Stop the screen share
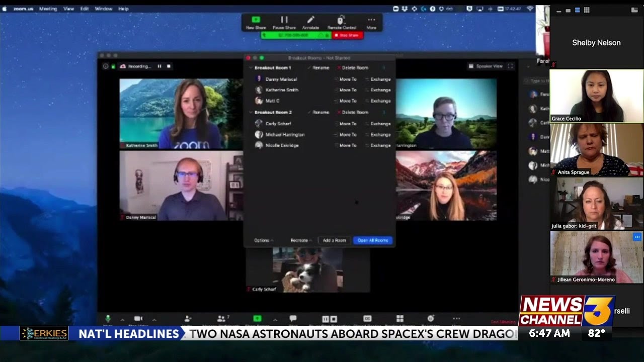644x362 pixels. pos(347,35)
